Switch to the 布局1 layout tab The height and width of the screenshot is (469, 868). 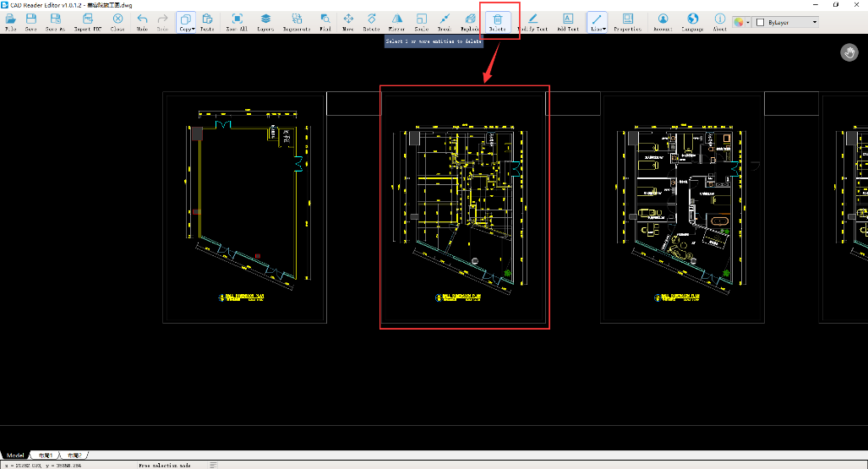46,455
